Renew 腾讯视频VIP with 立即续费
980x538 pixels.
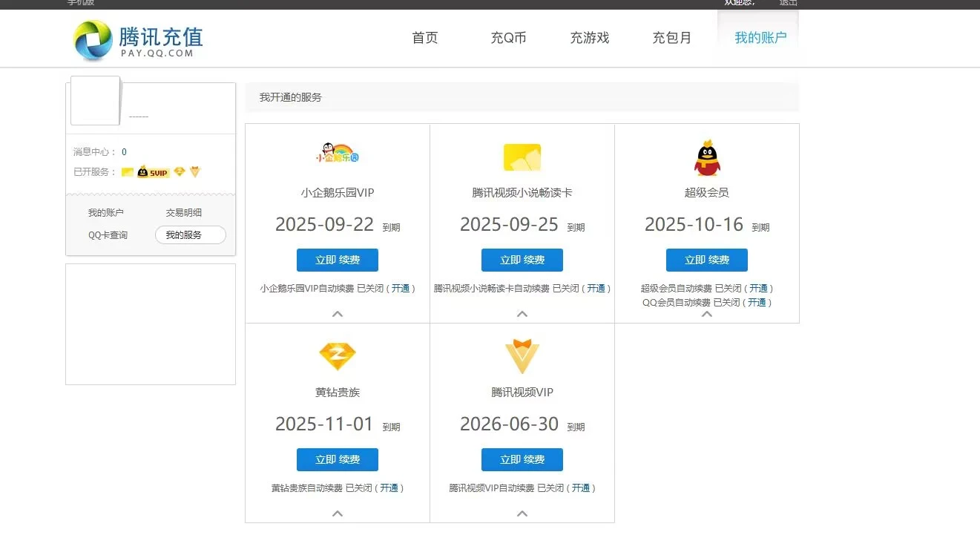point(522,460)
